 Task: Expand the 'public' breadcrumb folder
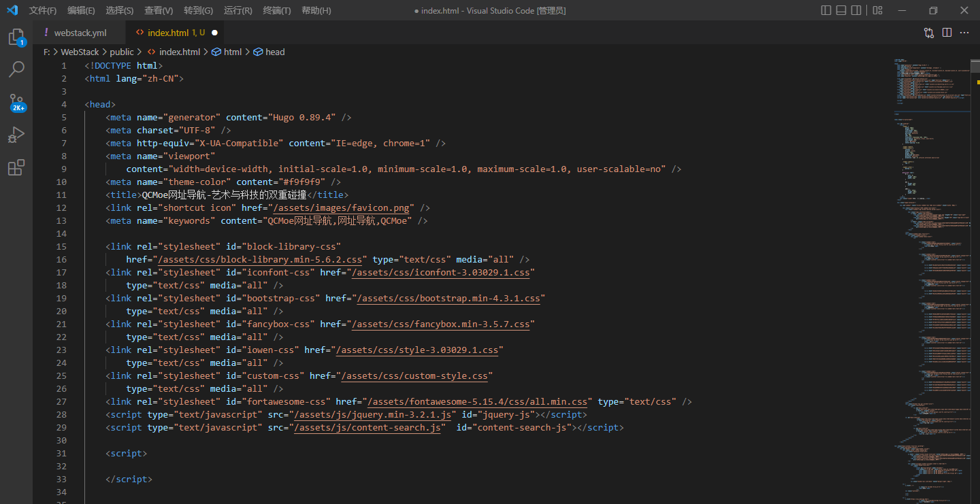(122, 52)
